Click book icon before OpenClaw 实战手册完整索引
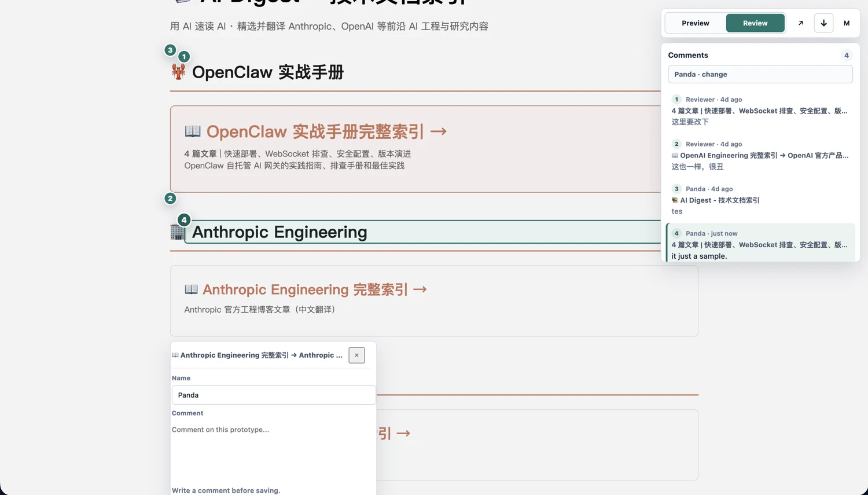 pos(193,131)
